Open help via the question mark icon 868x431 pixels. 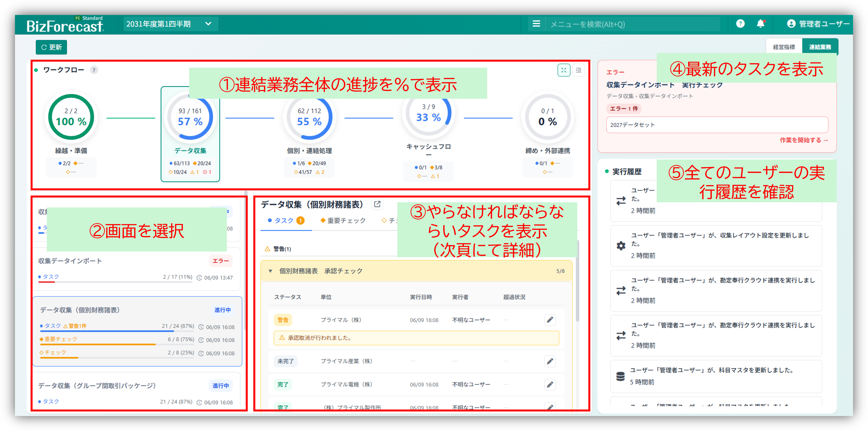point(740,24)
